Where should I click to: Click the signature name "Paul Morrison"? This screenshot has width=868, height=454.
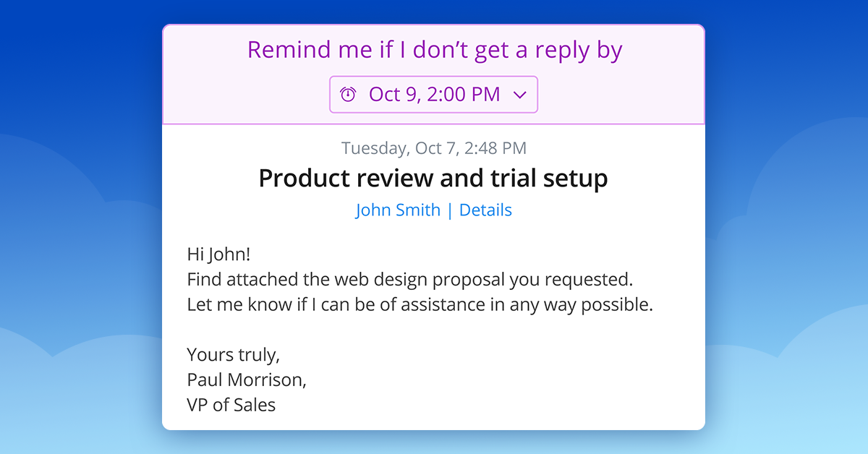[x=246, y=380]
